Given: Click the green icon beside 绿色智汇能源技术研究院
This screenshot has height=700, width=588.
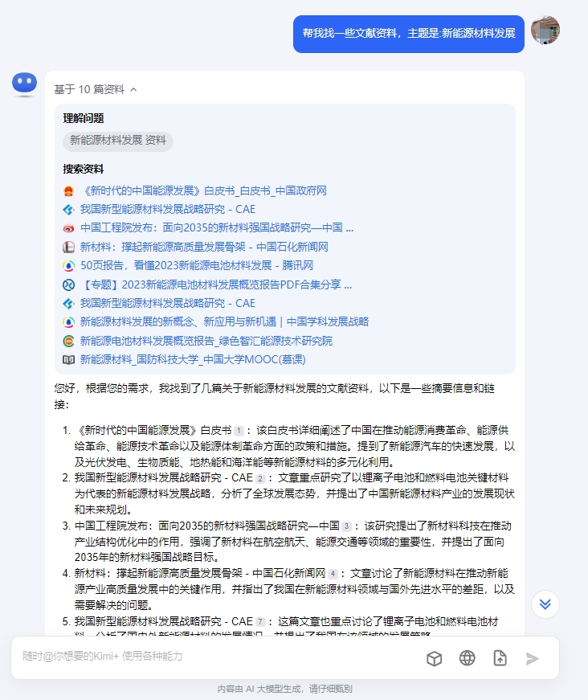Looking at the screenshot, I should [x=68, y=341].
